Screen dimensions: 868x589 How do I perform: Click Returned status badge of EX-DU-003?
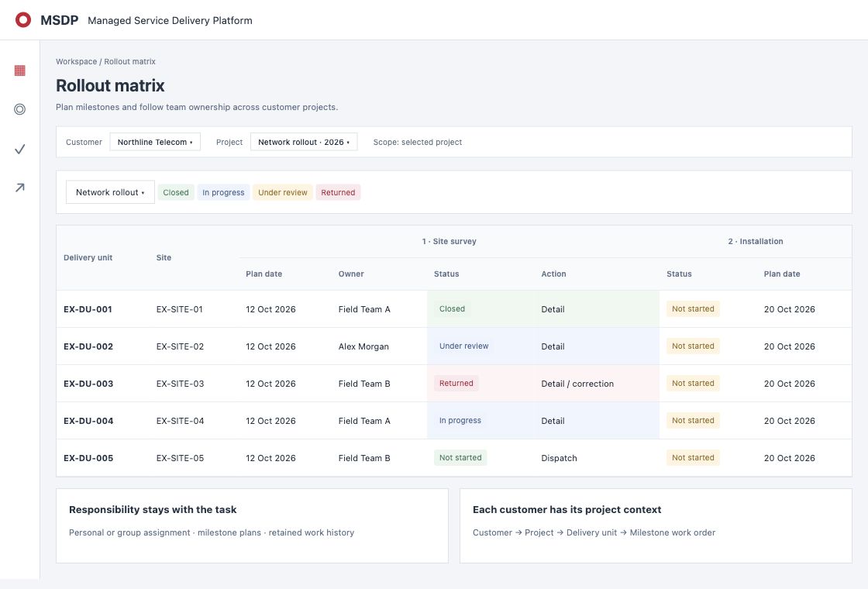click(x=456, y=383)
